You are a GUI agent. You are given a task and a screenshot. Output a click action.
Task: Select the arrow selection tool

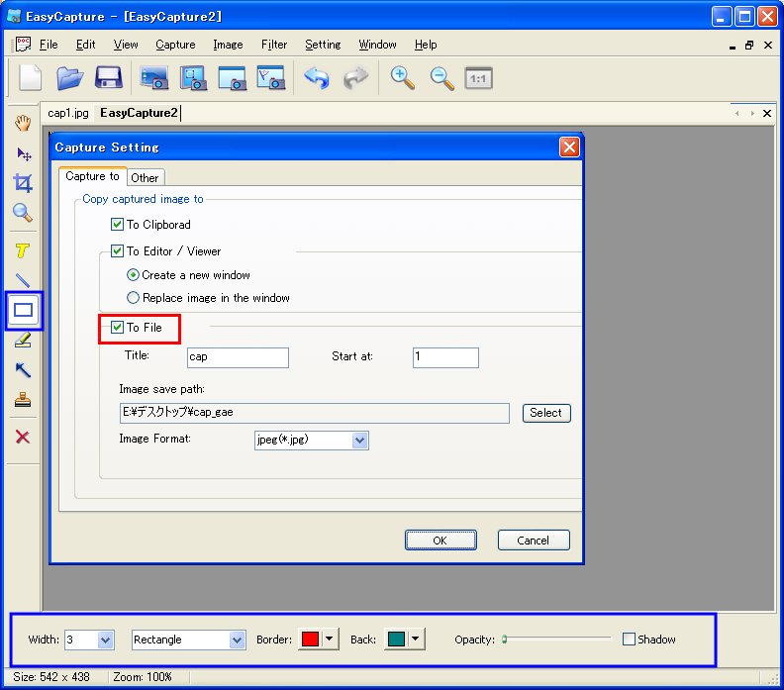pyautogui.click(x=24, y=154)
